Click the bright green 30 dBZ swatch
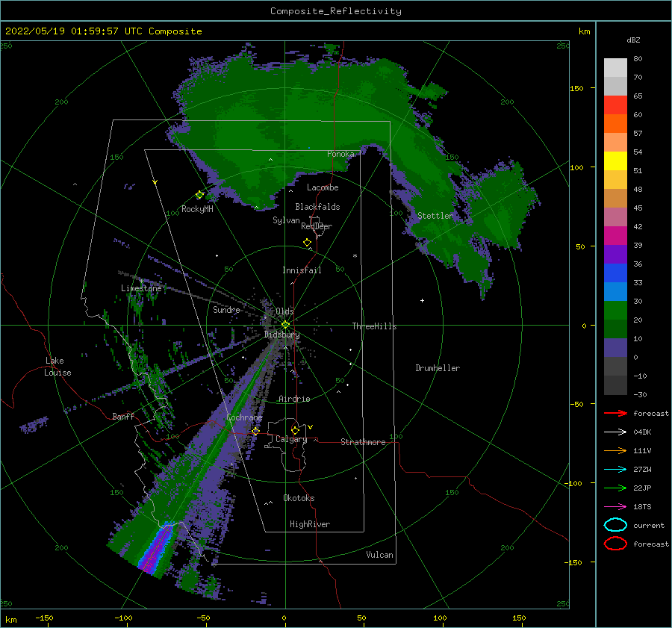Screen dimensions: 672x628 (x=615, y=310)
